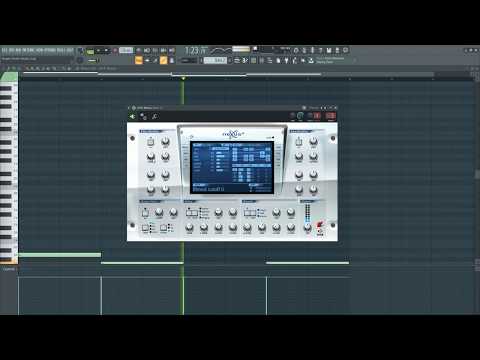Toggle the green pattern/song mode button

pos(90,52)
